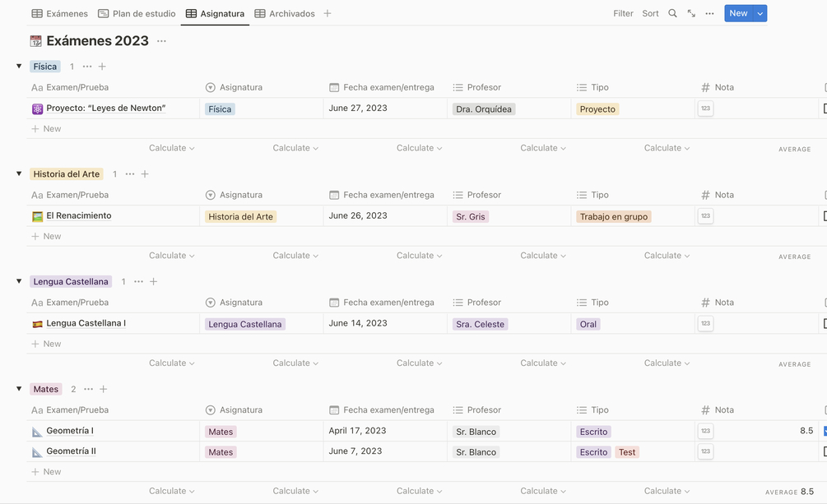Viewport: 827px width, 504px height.
Task: Click ruler icon of Geometría II
Action: [38, 452]
